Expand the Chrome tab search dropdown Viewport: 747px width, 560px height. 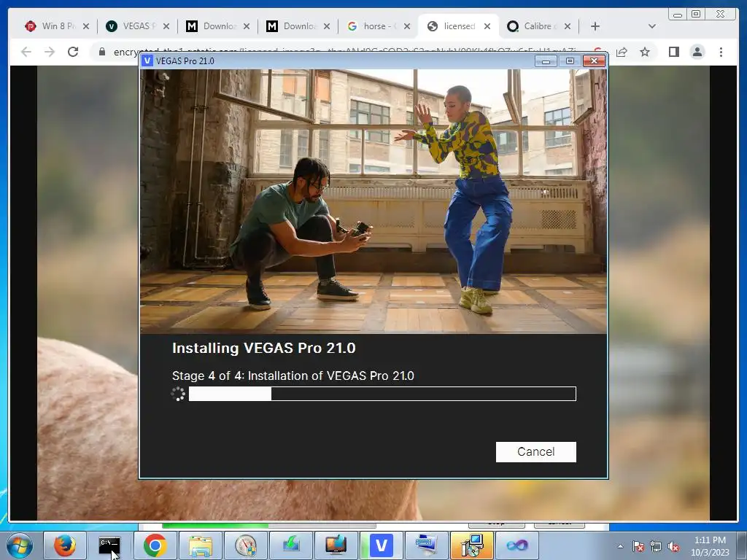click(x=651, y=26)
